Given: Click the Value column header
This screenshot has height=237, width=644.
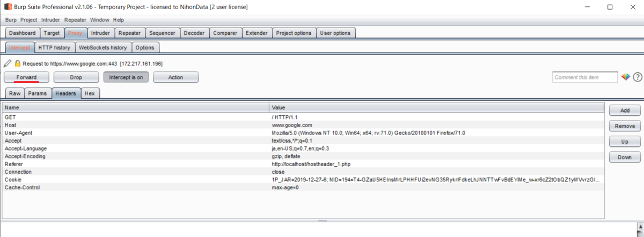Looking at the screenshot, I should click(x=437, y=107).
